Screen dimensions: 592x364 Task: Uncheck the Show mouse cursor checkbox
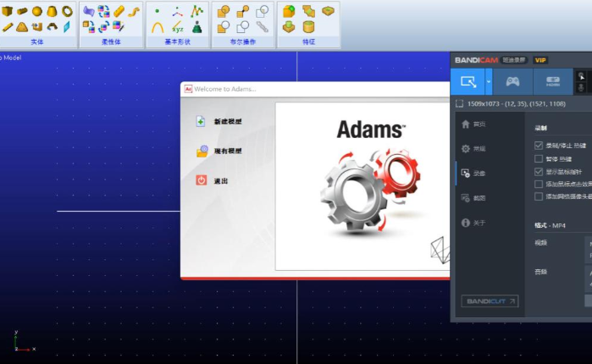point(539,171)
